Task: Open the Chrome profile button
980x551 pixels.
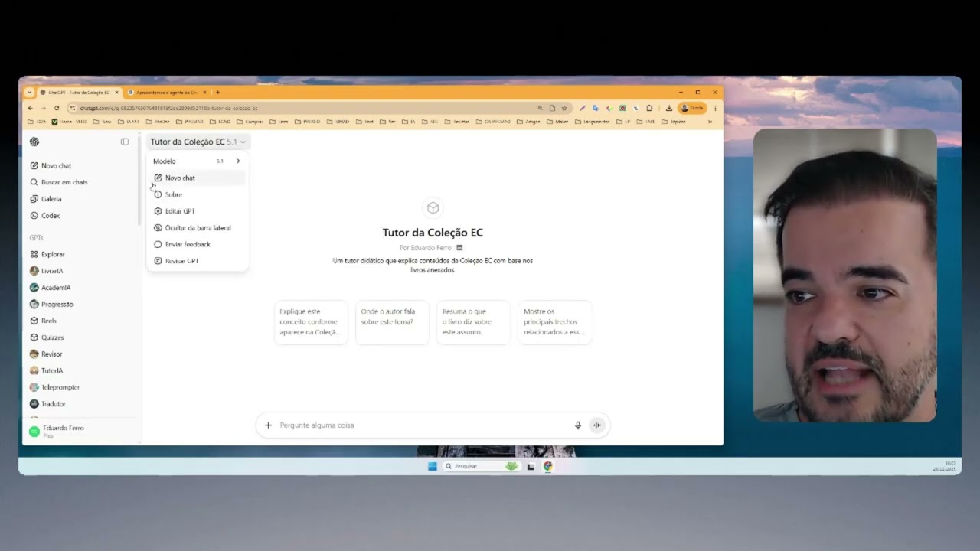Action: click(x=692, y=108)
